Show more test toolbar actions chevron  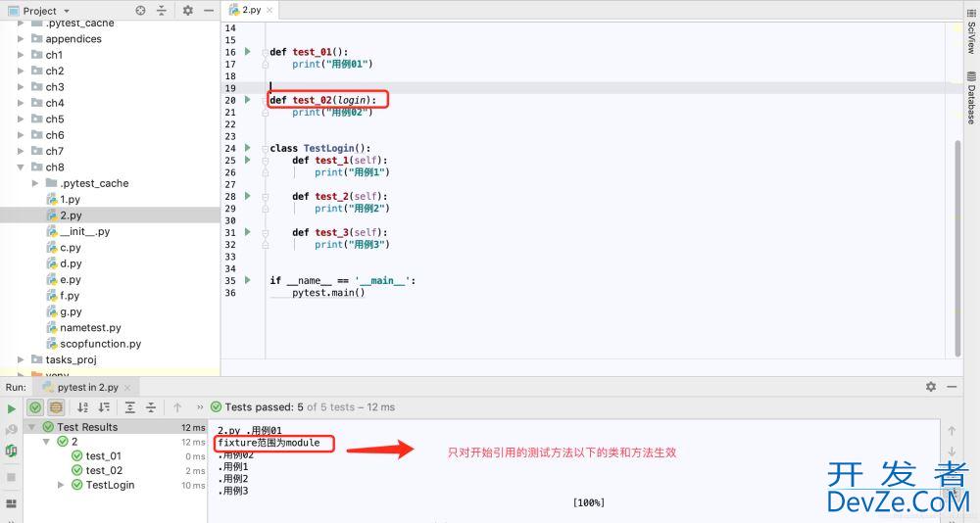coord(200,407)
